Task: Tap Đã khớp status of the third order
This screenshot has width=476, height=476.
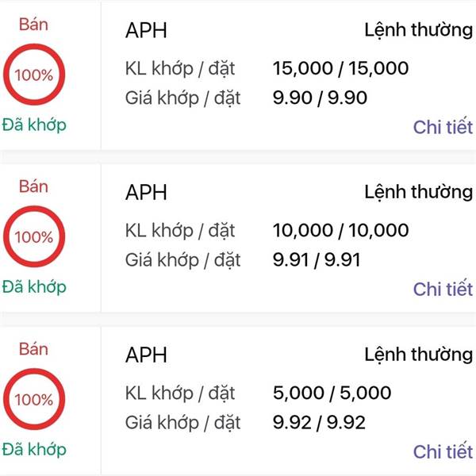Action: click(x=34, y=449)
